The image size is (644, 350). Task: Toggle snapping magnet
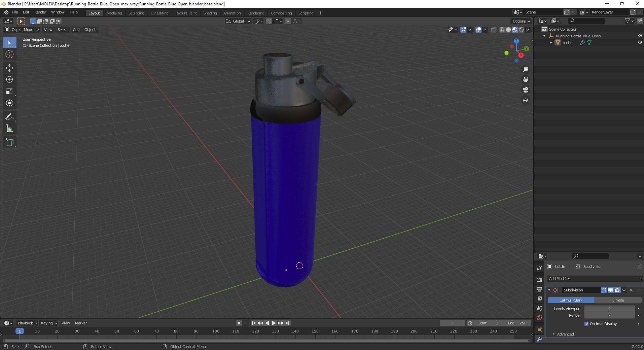pyautogui.click(x=269, y=21)
